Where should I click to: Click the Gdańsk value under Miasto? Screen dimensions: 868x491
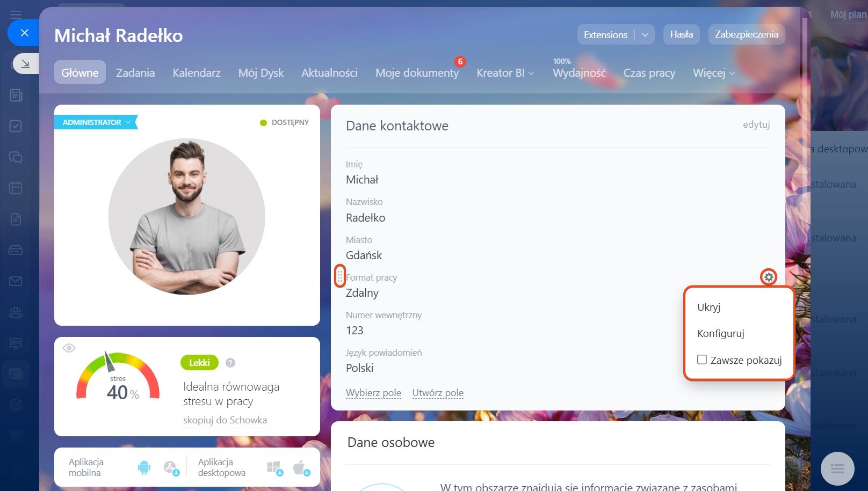[364, 255]
